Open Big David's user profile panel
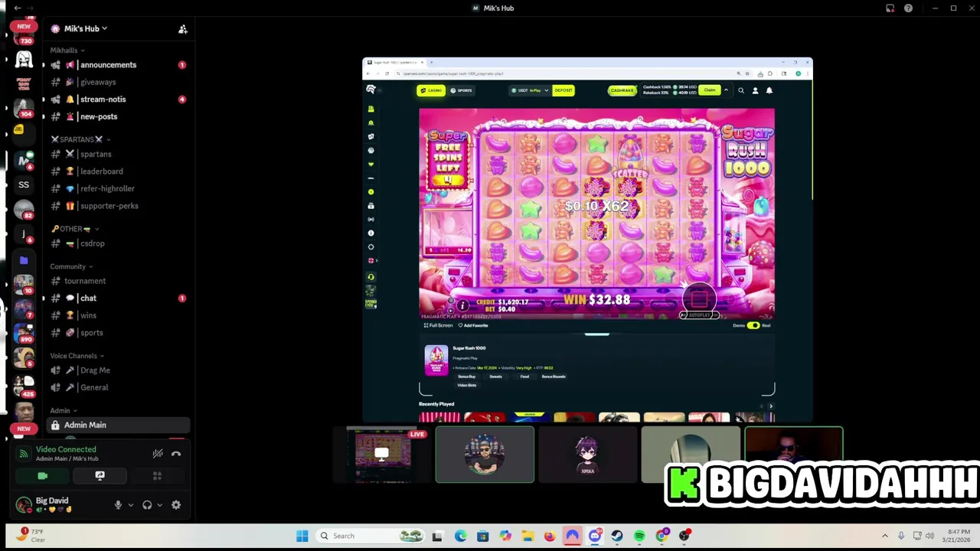The image size is (980, 551). pos(60,505)
